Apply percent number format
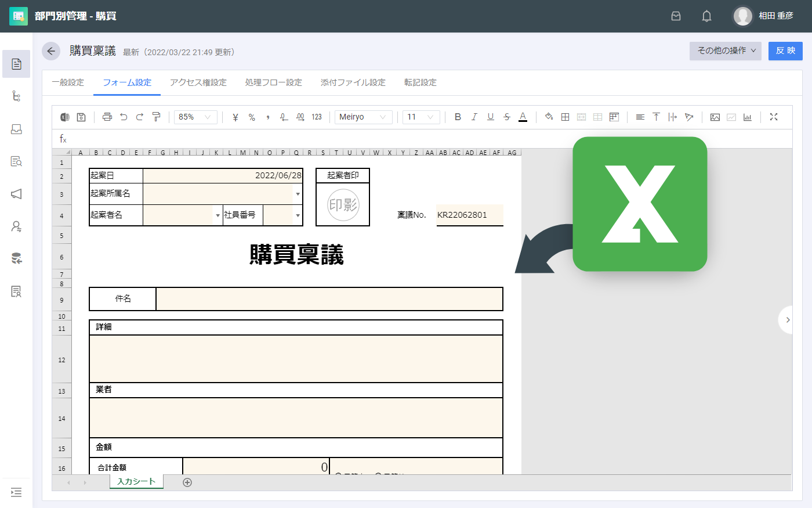The width and height of the screenshot is (812, 508). [252, 117]
